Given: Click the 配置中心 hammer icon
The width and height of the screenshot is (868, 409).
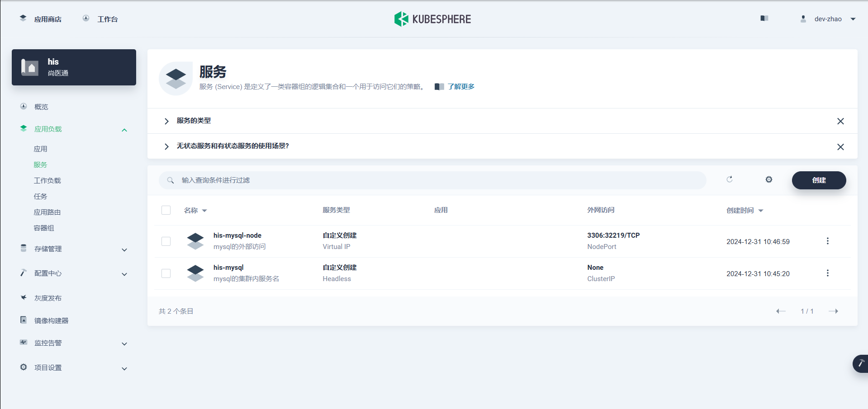Looking at the screenshot, I should click(24, 273).
